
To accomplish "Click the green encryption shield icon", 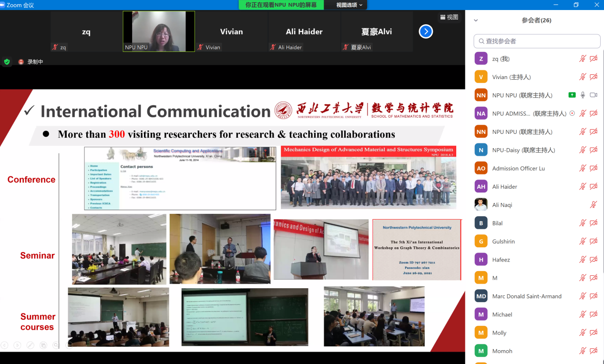I will pyautogui.click(x=7, y=61).
